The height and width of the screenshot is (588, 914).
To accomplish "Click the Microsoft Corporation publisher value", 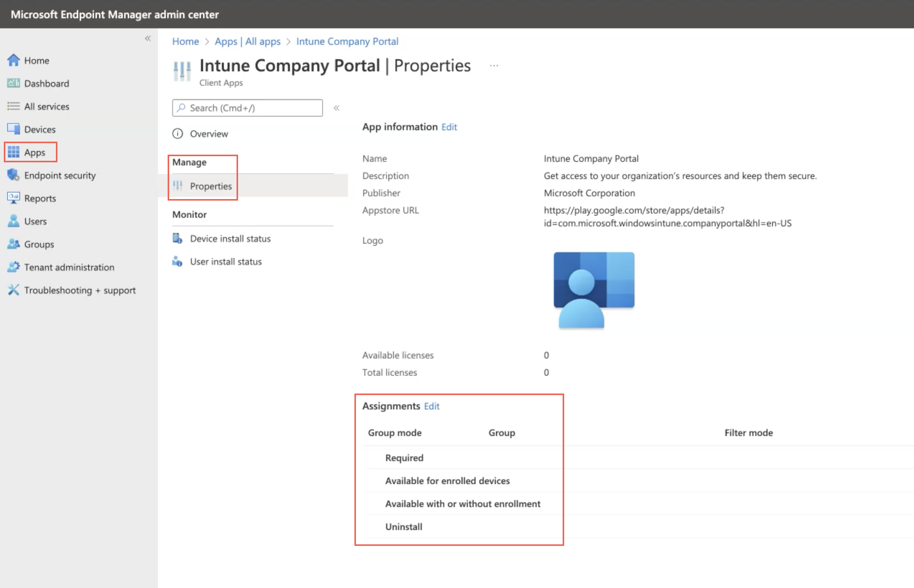I will click(x=589, y=193).
